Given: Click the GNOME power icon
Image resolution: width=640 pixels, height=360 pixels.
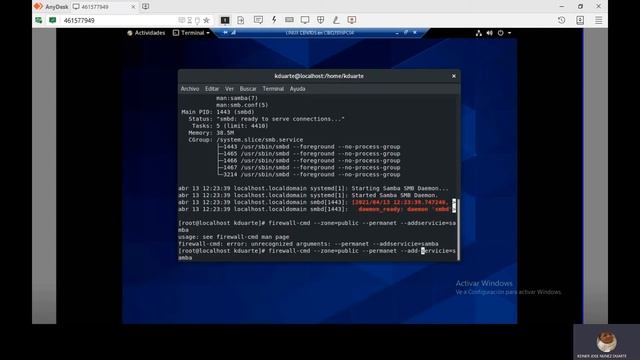Looking at the screenshot, I should tap(500, 33).
